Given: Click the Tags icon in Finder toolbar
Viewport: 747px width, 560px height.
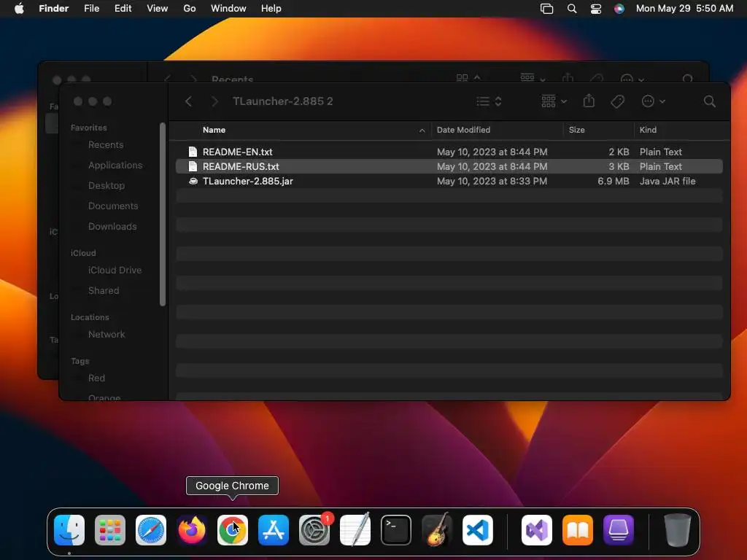Looking at the screenshot, I should tap(617, 101).
